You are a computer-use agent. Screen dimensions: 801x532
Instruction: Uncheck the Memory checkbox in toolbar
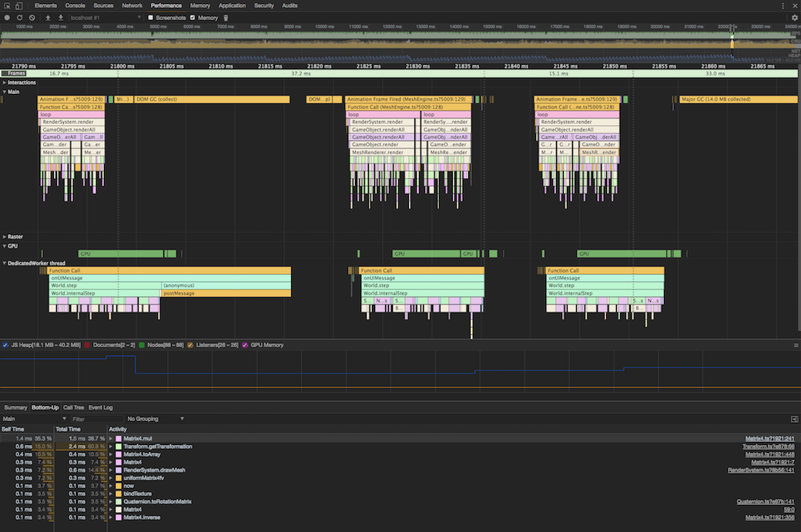click(x=193, y=18)
